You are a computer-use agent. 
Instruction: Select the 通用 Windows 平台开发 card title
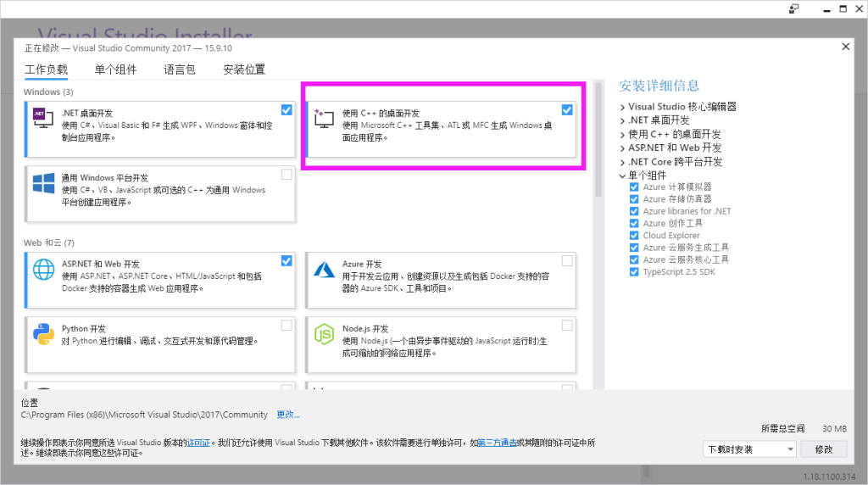104,178
